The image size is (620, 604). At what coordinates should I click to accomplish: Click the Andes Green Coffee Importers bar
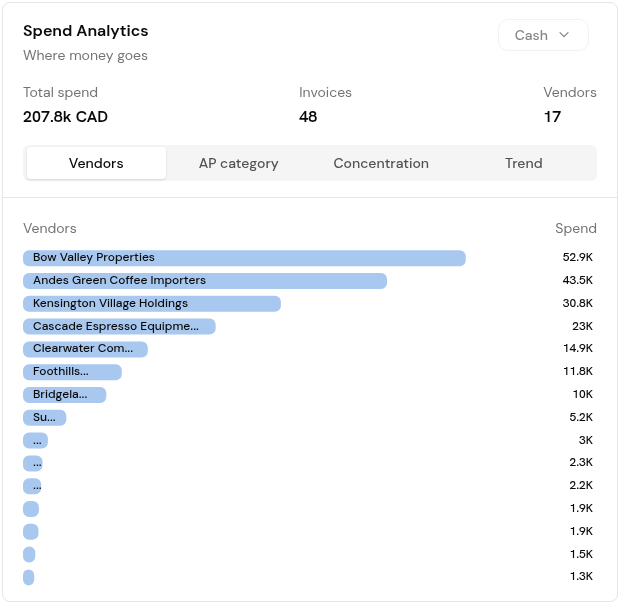tap(205, 281)
